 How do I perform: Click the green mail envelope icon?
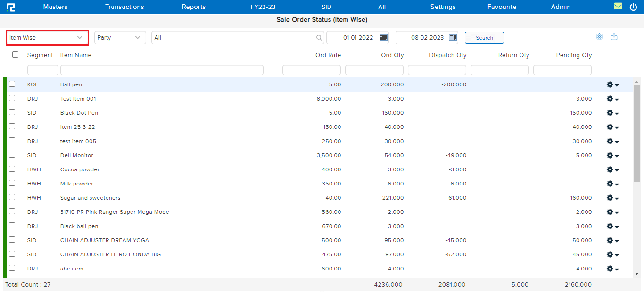tap(618, 7)
